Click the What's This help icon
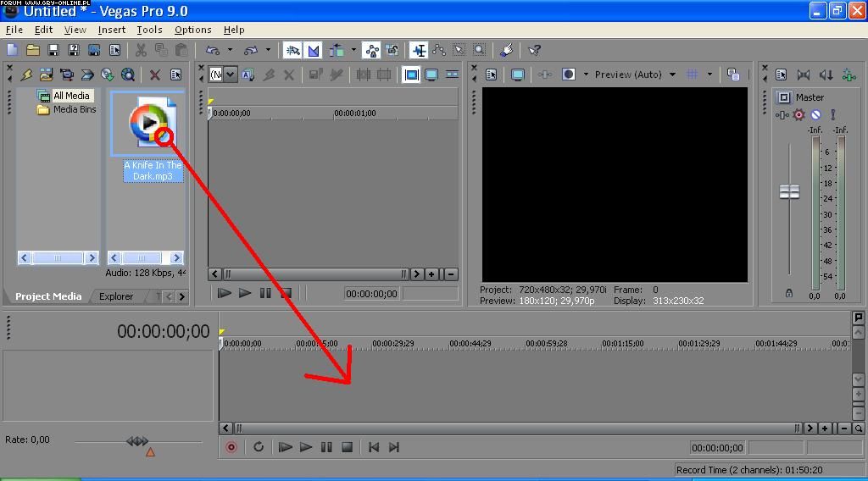The height and width of the screenshot is (481, 868). 534,51
